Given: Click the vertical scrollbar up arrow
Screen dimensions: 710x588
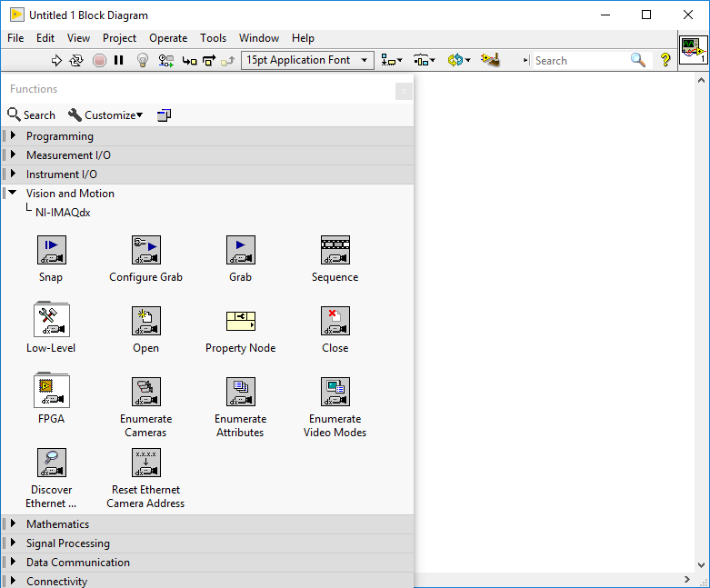Looking at the screenshot, I should click(701, 80).
